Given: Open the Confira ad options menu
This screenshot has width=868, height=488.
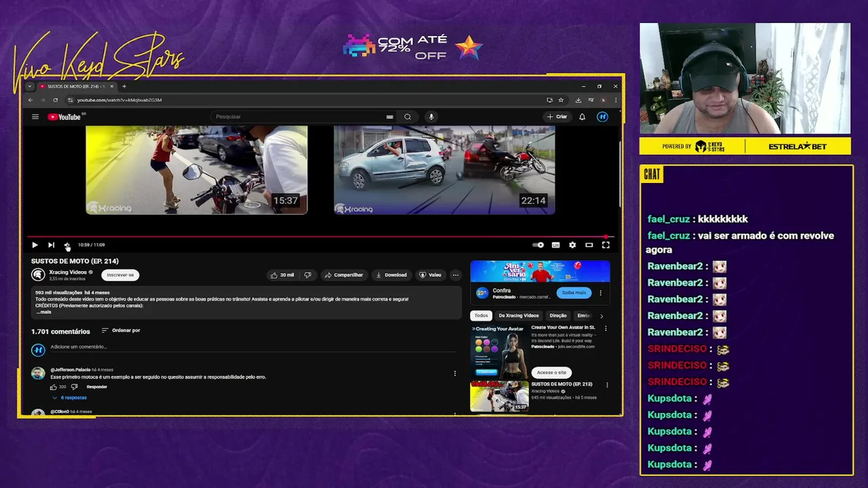Looking at the screenshot, I should [x=600, y=293].
